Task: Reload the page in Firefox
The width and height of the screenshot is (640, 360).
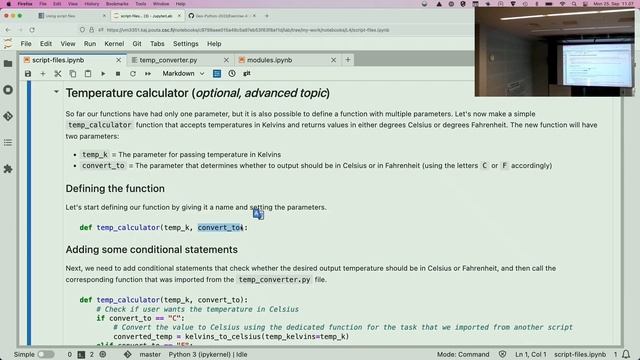Action: [32, 30]
